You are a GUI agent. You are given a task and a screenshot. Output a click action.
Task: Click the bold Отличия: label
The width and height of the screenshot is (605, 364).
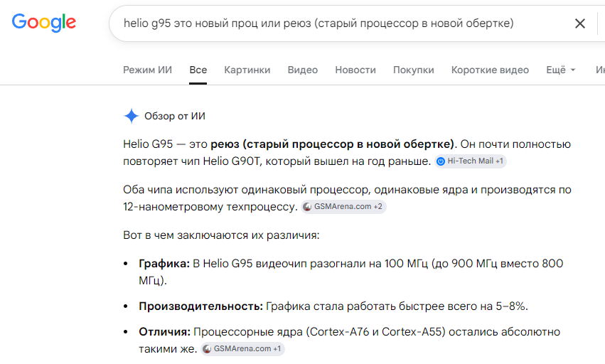point(165,332)
